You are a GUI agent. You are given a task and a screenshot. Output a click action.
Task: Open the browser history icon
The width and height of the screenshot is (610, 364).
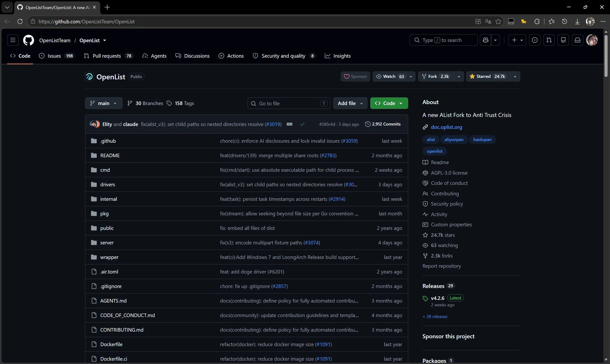(x=564, y=22)
